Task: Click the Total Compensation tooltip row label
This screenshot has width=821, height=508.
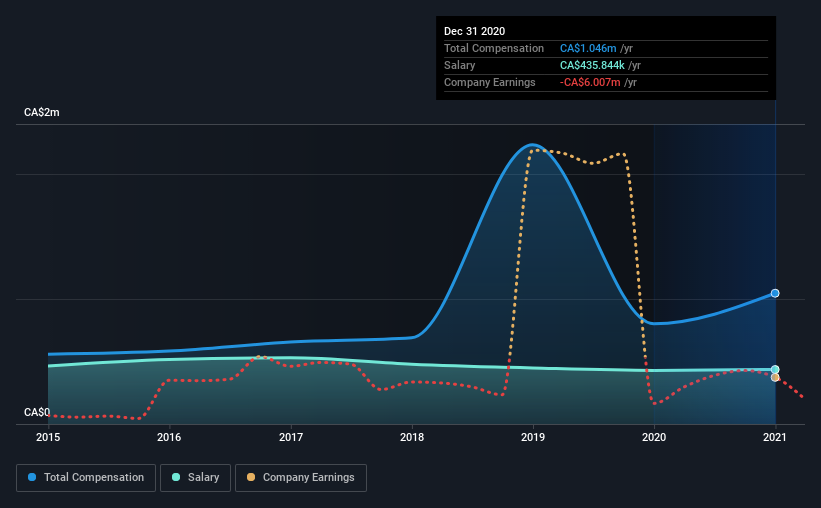Action: 494,48
